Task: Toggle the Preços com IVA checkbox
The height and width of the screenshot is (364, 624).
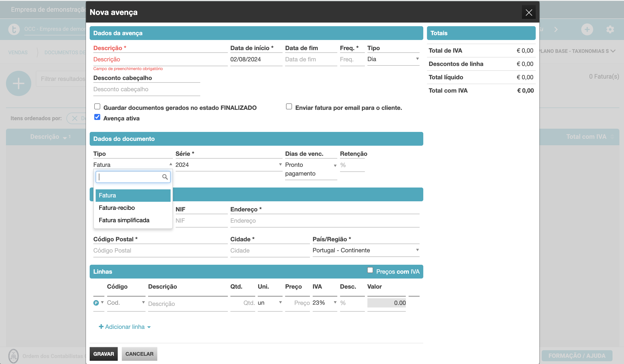Action: (x=370, y=270)
